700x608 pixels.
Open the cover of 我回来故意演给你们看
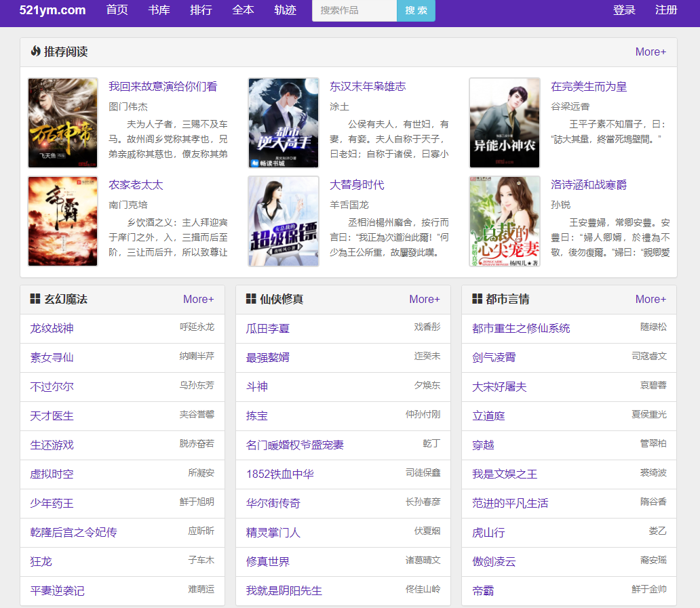pos(63,123)
